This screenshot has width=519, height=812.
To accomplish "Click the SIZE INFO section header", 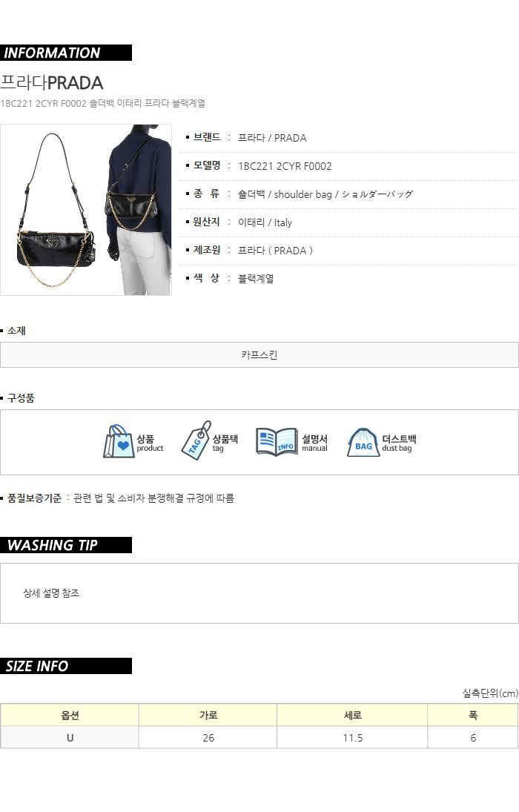I will click(66, 666).
